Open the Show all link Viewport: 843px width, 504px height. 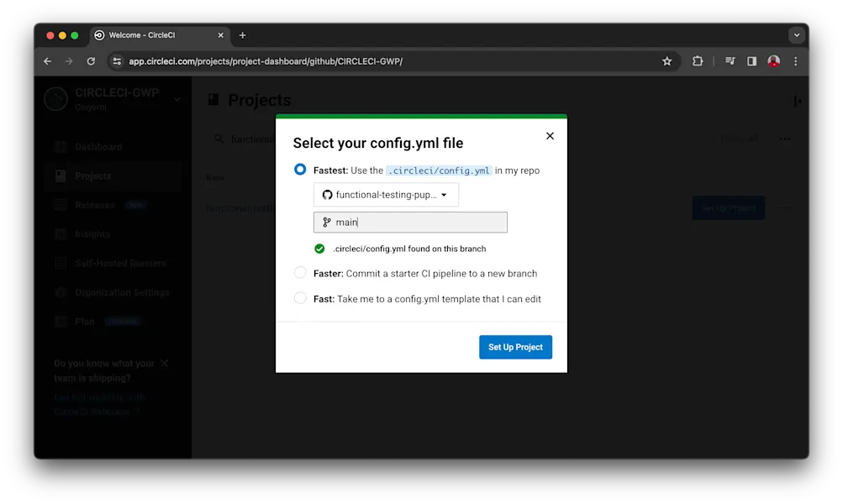pos(739,138)
